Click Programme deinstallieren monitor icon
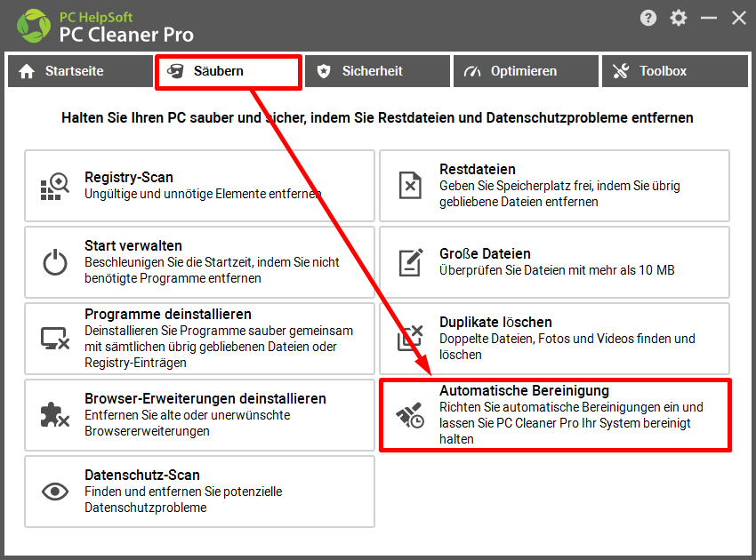The width and height of the screenshot is (756, 560). (55, 339)
